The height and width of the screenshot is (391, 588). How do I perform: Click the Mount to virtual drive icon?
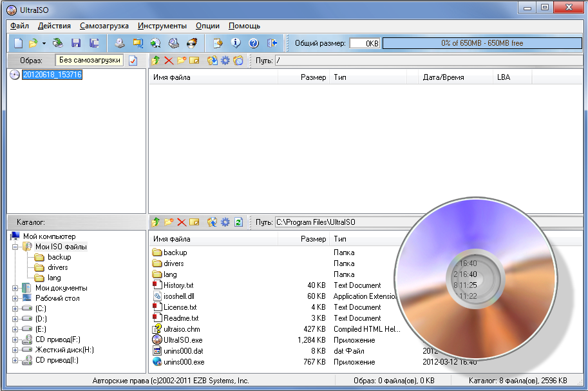[173, 43]
